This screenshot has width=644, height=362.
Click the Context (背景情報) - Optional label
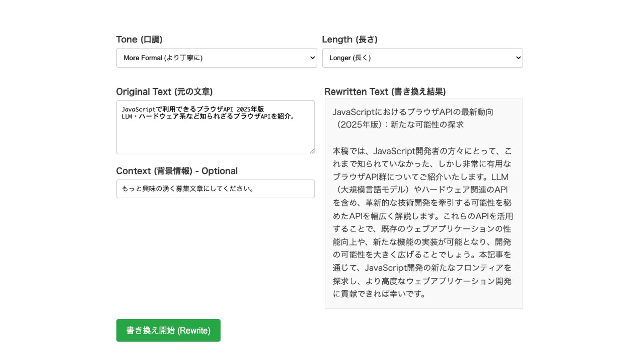click(177, 171)
